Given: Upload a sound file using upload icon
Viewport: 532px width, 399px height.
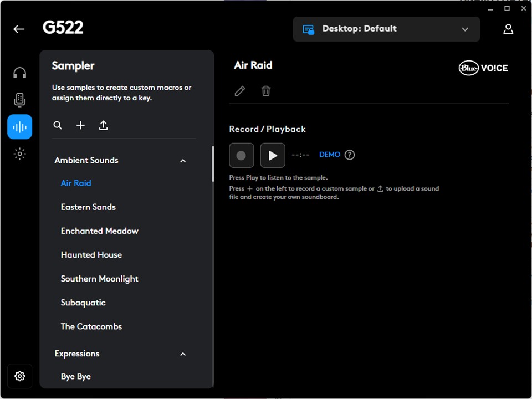Looking at the screenshot, I should coord(103,126).
